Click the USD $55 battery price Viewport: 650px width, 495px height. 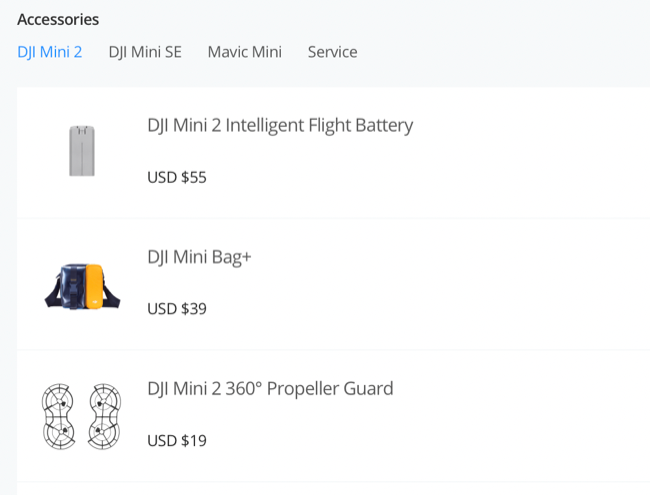click(x=177, y=178)
